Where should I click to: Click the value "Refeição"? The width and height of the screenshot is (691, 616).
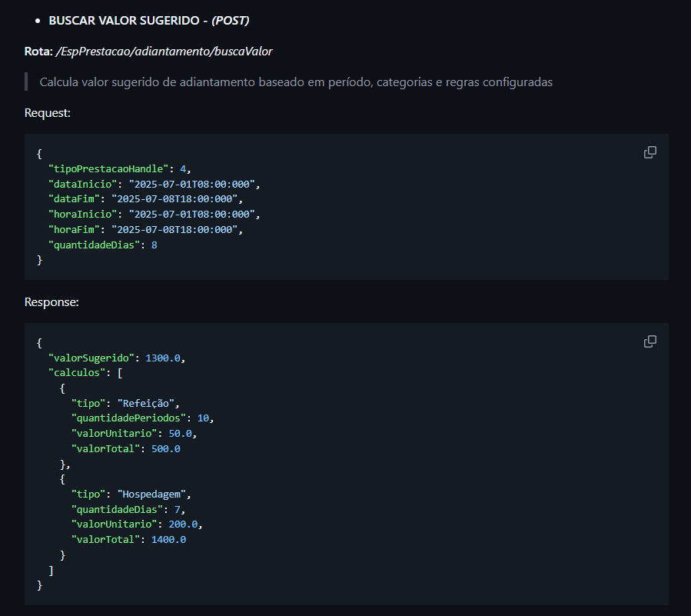pos(146,404)
